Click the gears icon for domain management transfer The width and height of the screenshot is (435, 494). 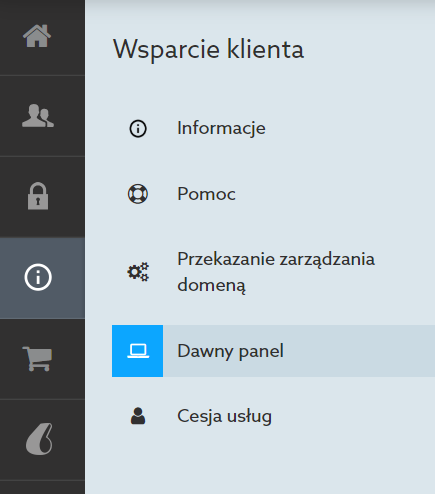[138, 272]
